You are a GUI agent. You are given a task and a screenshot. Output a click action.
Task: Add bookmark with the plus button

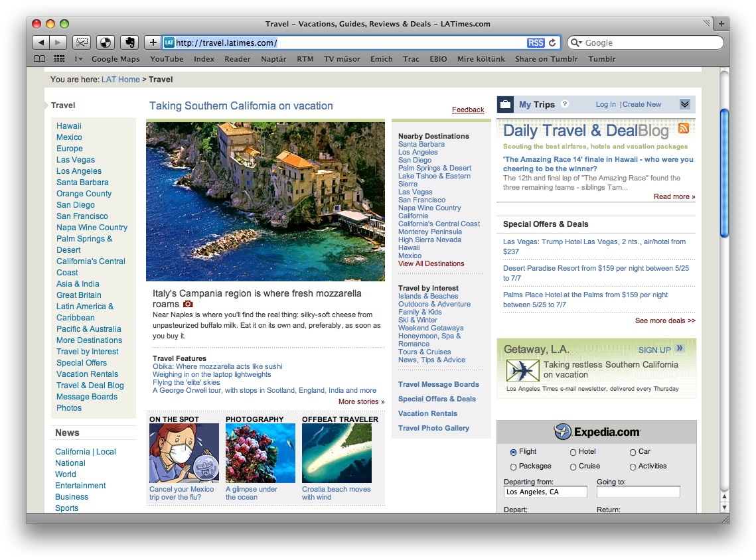click(x=153, y=42)
